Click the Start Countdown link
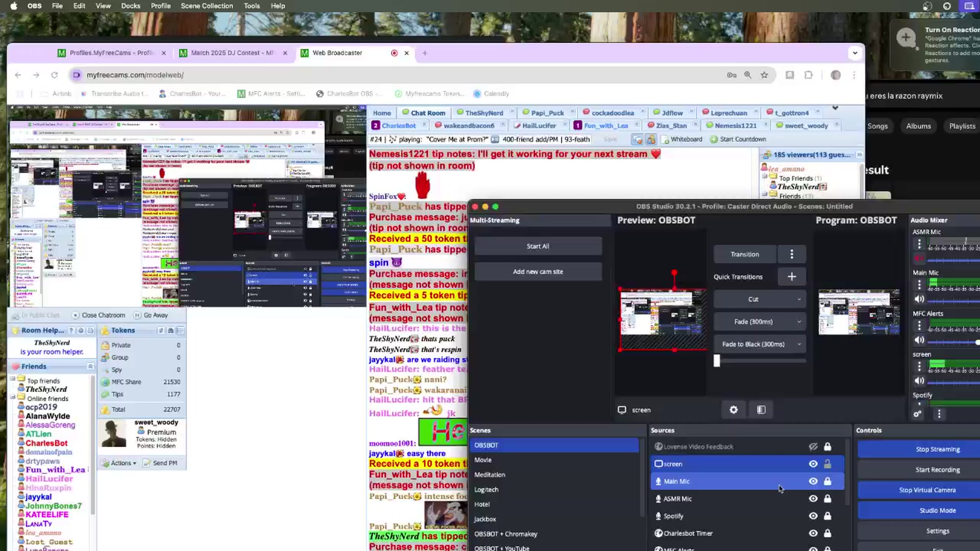 [738, 139]
